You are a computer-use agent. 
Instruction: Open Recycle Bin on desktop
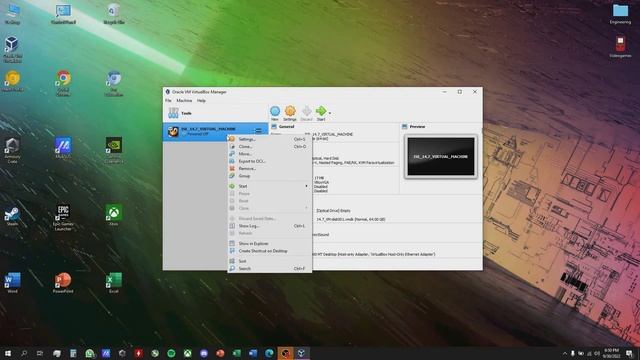(x=114, y=14)
